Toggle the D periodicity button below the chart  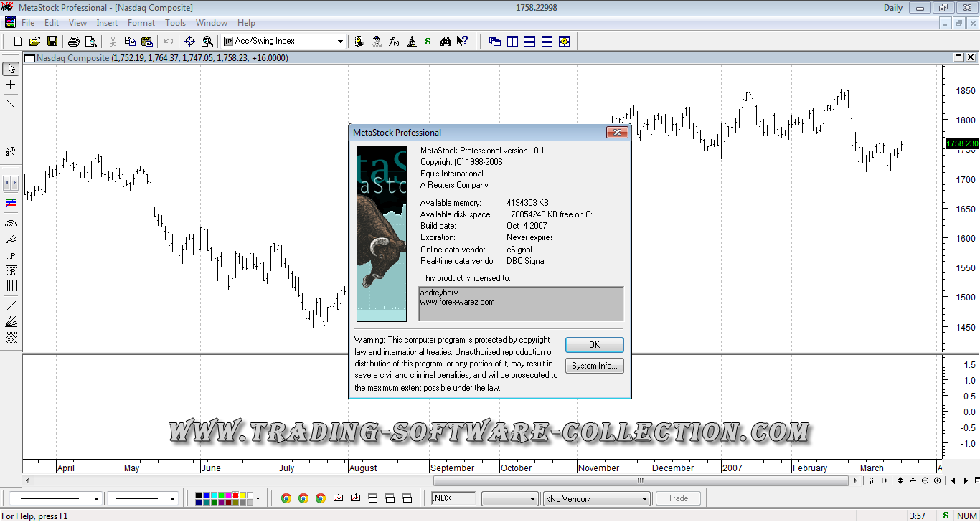pos(884,480)
